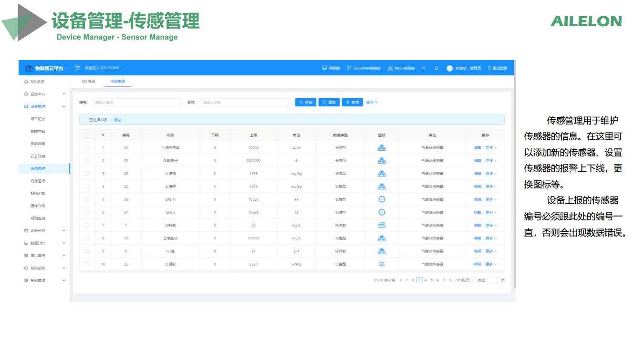This screenshot has width=644, height=362.
Task: Click 监控中心 clock icon in sidebar
Action: click(x=26, y=94)
